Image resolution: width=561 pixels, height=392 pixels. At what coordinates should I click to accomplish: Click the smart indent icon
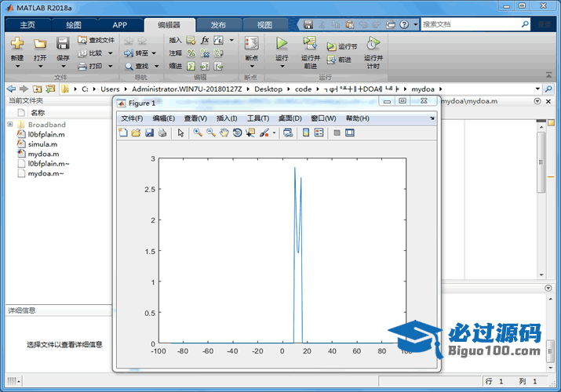(191, 66)
